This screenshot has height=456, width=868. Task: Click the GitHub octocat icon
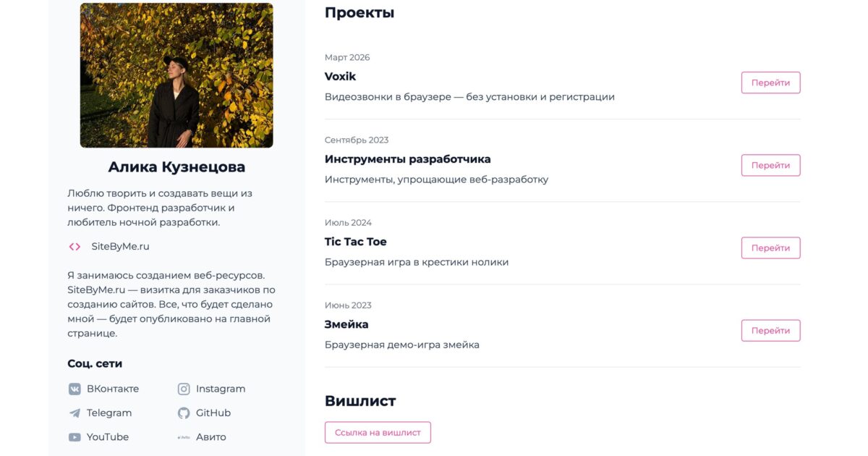point(184,413)
